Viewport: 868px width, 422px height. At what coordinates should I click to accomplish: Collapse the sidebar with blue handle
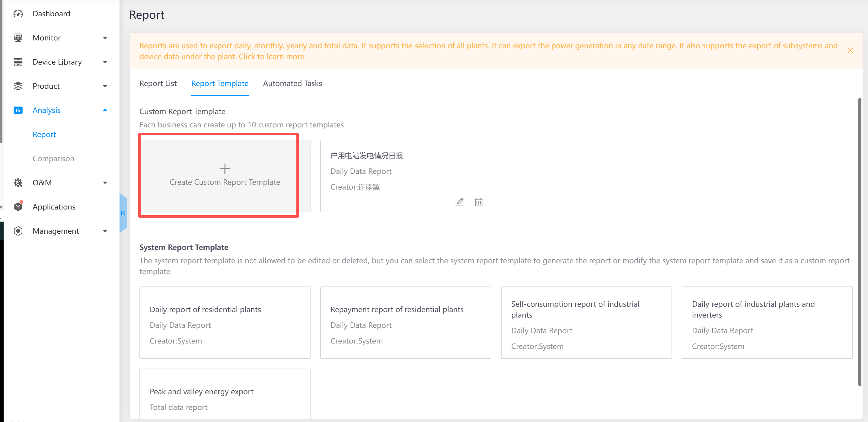click(x=123, y=213)
